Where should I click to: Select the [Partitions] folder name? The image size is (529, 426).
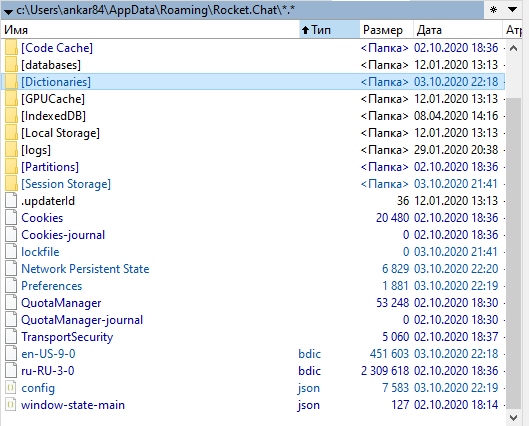click(50, 167)
